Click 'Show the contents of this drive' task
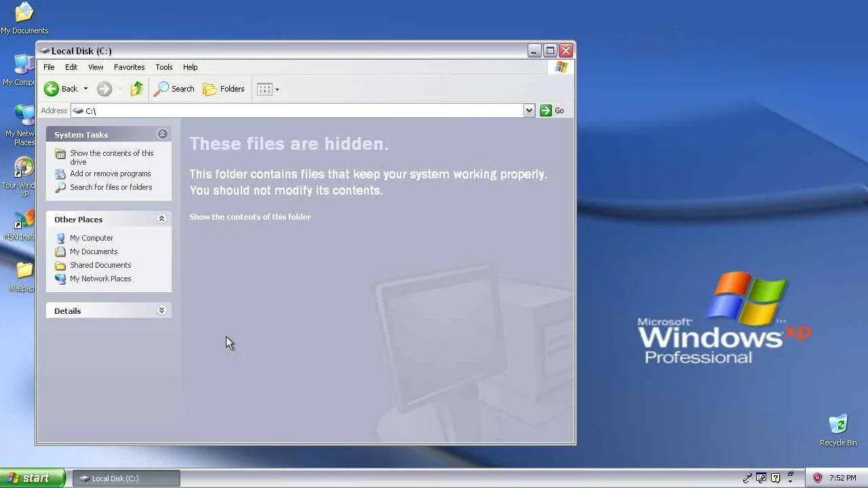Screen dimensions: 868x488 (112, 157)
